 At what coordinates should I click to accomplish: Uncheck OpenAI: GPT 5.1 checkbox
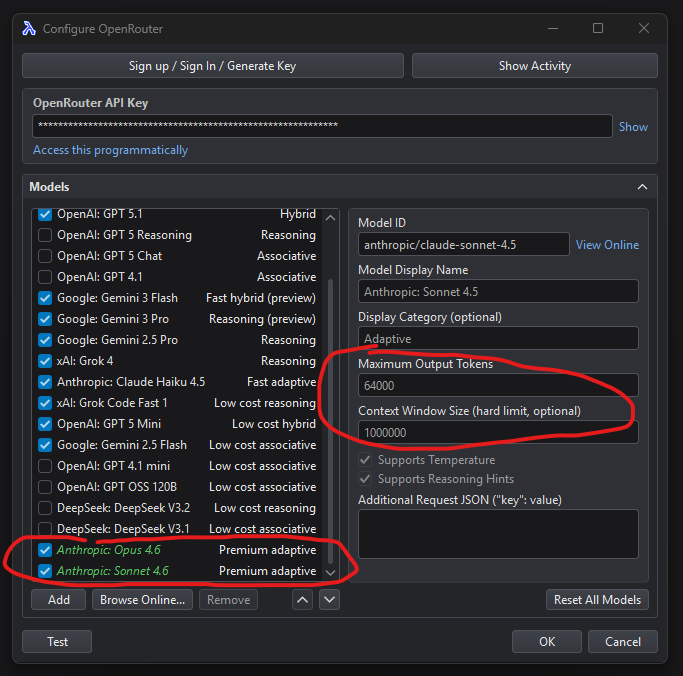coord(45,214)
